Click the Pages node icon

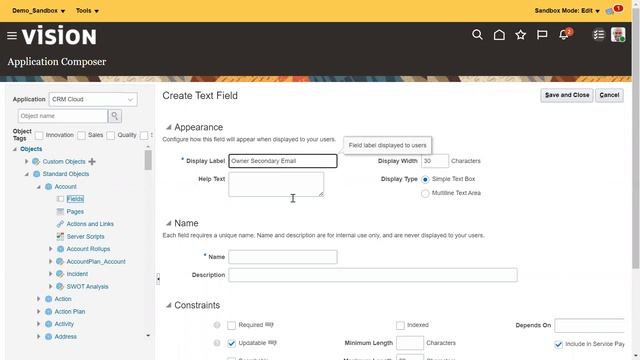[60, 211]
